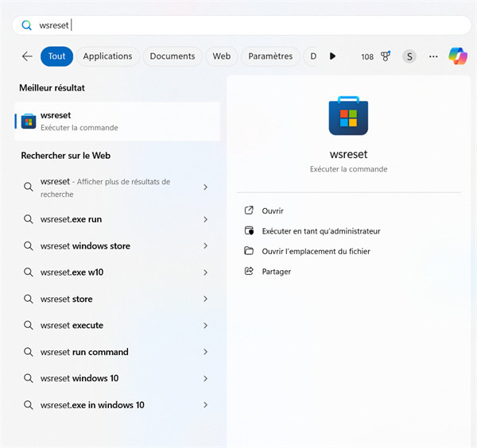Open the Copilot icon
The width and height of the screenshot is (477, 448).
coord(458,56)
